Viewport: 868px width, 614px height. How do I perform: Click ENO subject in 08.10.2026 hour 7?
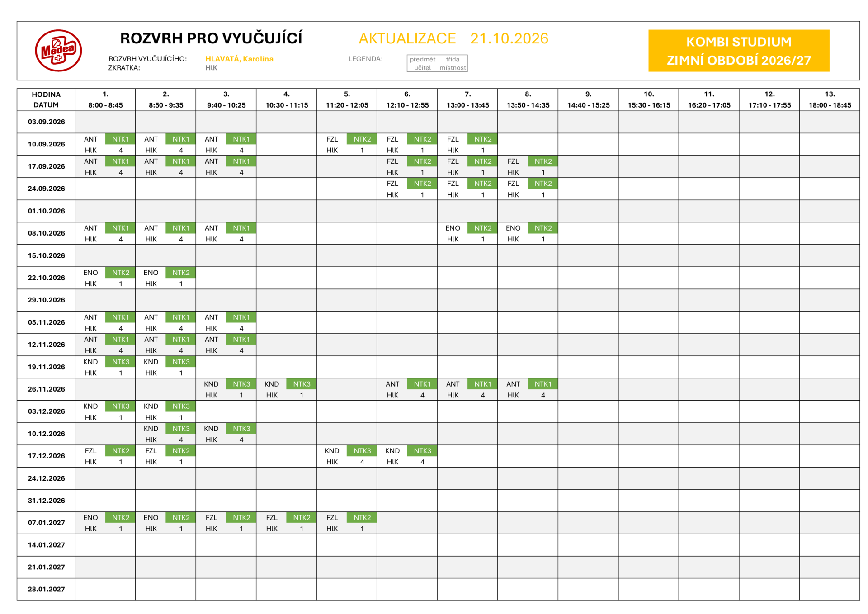point(453,228)
